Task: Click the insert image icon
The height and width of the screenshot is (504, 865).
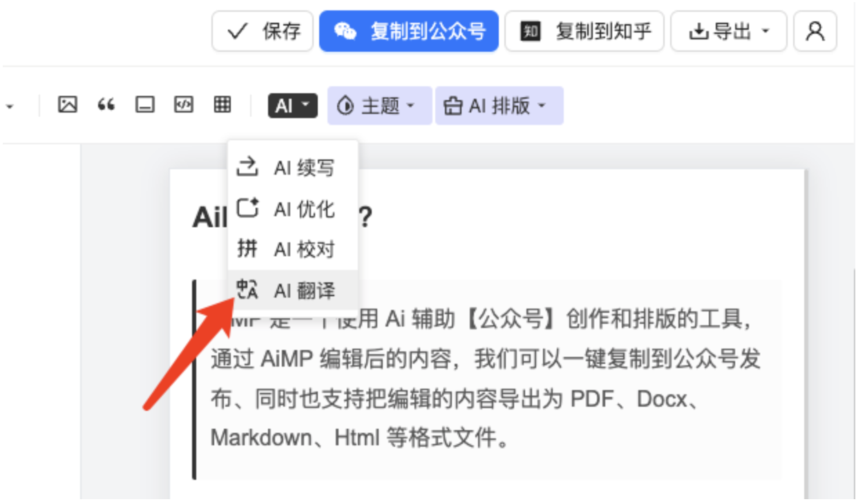Action: [x=67, y=105]
